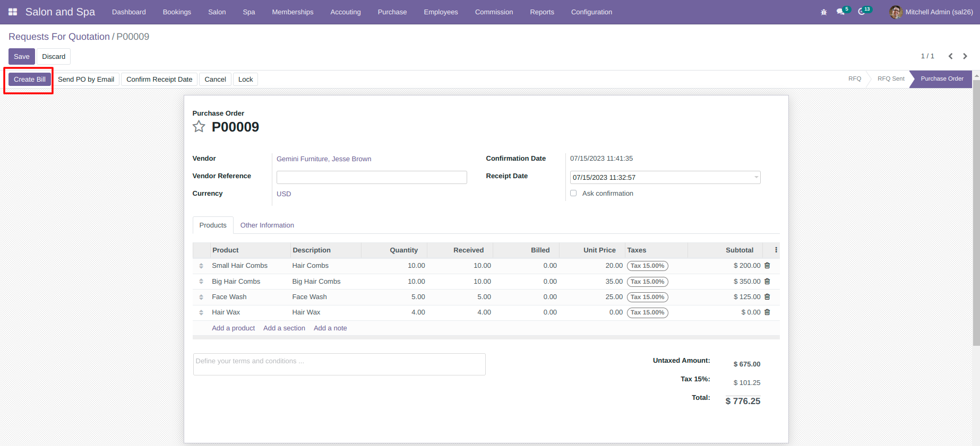The width and height of the screenshot is (980, 446).
Task: Open the apps grid home menu icon
Action: click(x=13, y=12)
